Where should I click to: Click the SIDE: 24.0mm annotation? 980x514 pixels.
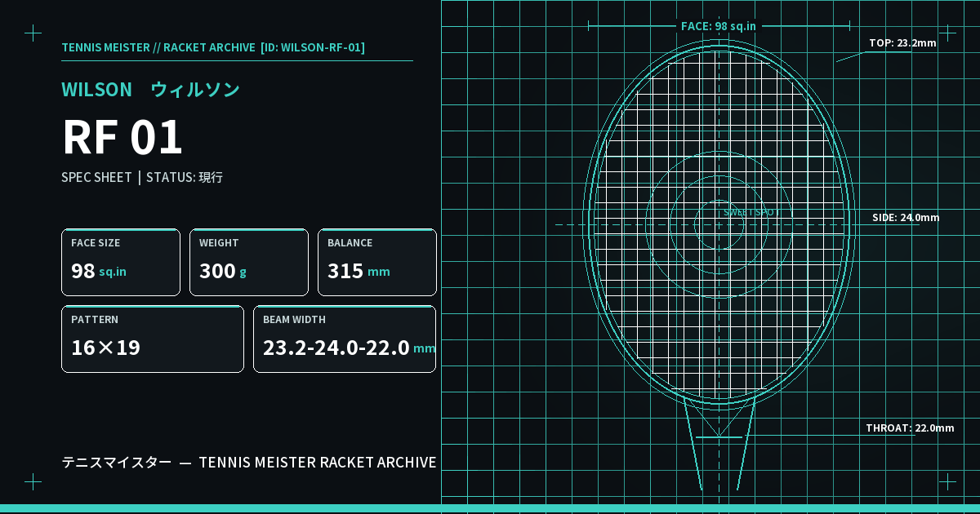point(906,217)
